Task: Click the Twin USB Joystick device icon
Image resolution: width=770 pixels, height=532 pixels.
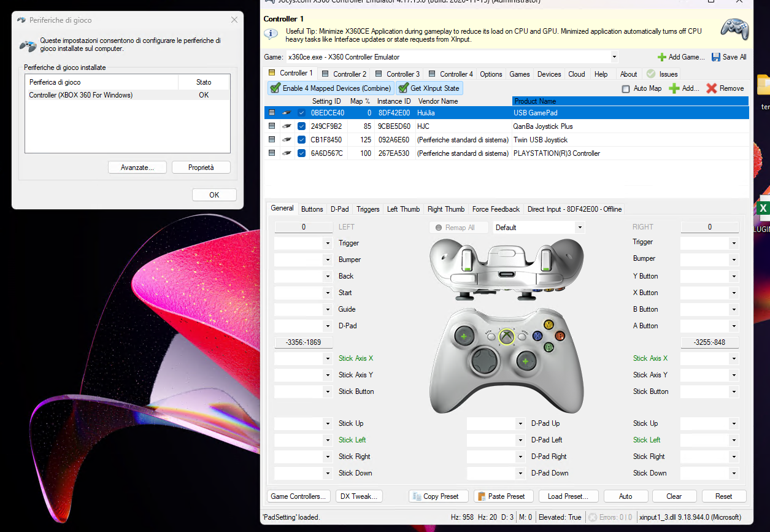Action: click(x=287, y=140)
